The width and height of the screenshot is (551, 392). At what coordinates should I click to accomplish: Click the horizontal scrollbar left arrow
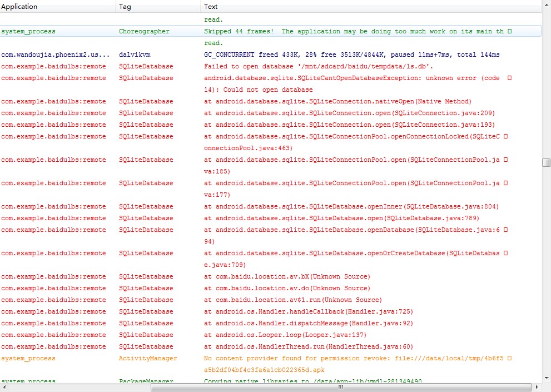click(x=4, y=387)
